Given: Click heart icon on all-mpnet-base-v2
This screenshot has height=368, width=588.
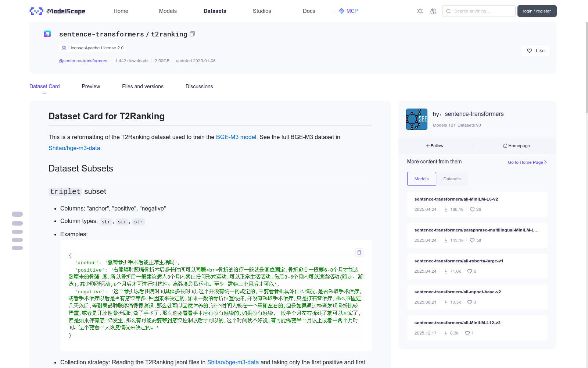Looking at the screenshot, I should [x=470, y=302].
